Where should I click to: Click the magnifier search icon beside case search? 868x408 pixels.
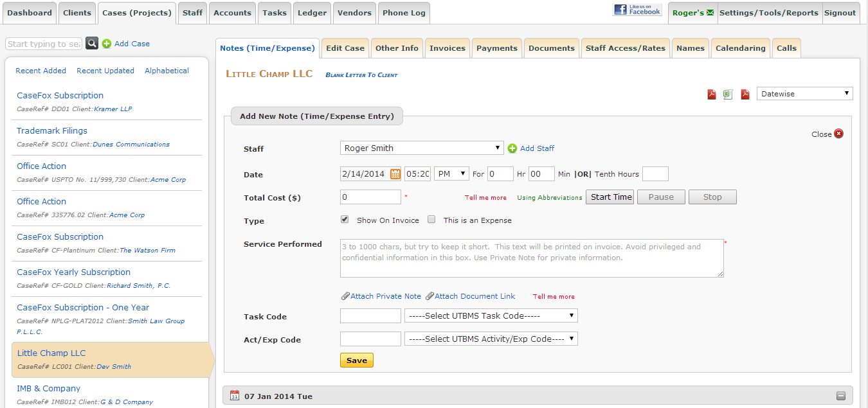click(93, 44)
